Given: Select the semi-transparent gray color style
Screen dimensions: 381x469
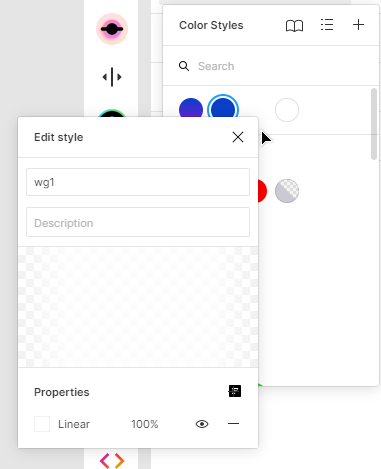Looking at the screenshot, I should point(287,191).
